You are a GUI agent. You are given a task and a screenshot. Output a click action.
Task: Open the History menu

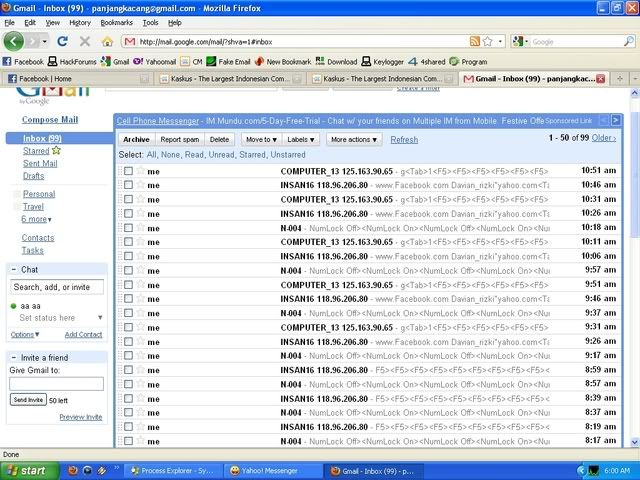[80, 23]
